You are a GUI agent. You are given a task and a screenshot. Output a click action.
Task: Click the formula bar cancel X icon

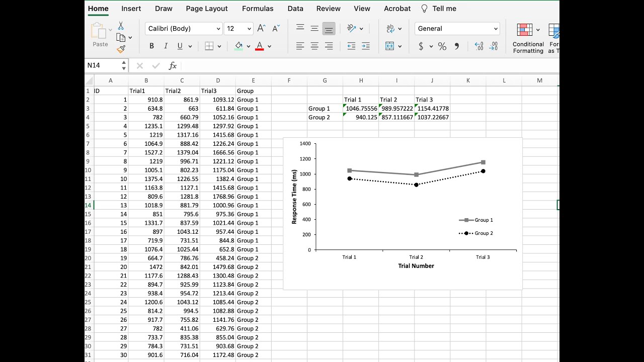pyautogui.click(x=140, y=66)
